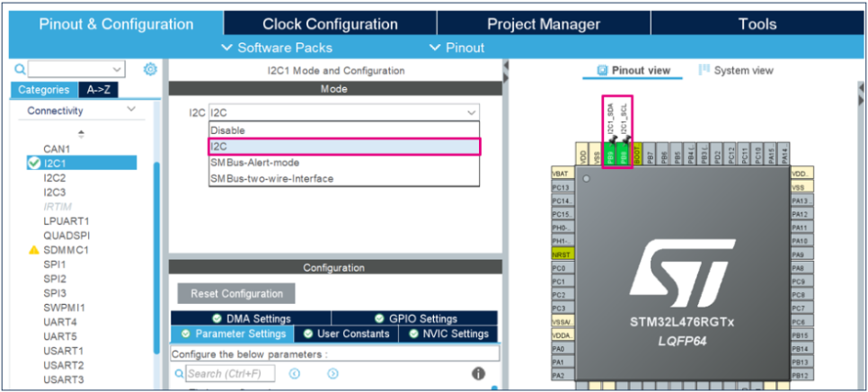
Task: Click the green checkmark icon beside I2C1
Action: 34,163
